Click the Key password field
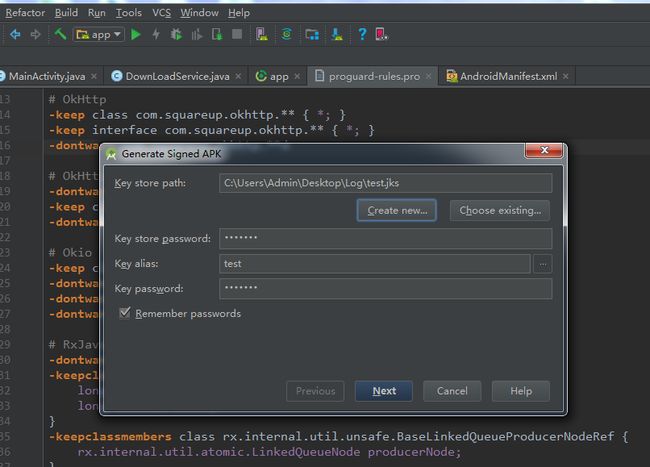The image size is (650, 467). pyautogui.click(x=386, y=288)
